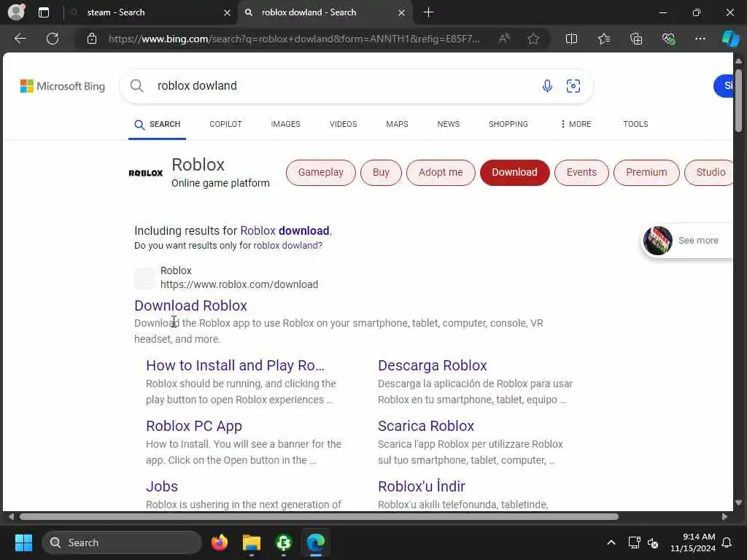The image size is (747, 560).
Task: Select the Events chip
Action: [x=581, y=172]
